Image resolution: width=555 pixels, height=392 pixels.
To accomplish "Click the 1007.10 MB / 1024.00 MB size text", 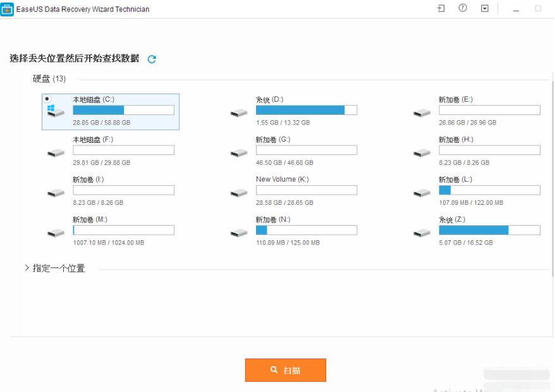I will tap(109, 243).
